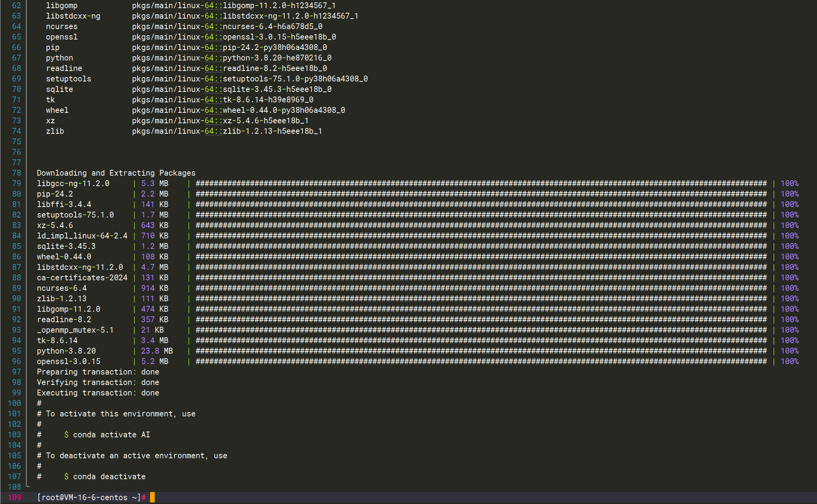Click '# To activate this environment, use' comment
This screenshot has width=817, height=504.
tap(116, 414)
